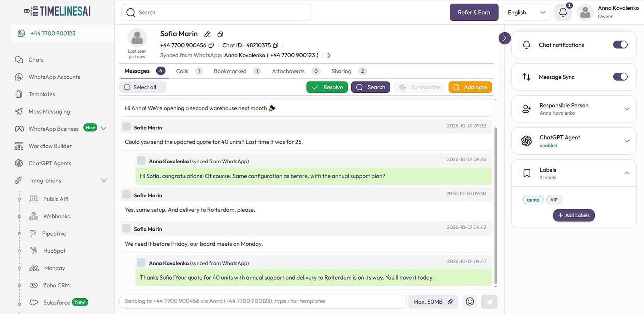Switch to the Calls tab
Image resolution: width=644 pixels, height=314 pixels.
[x=189, y=71]
